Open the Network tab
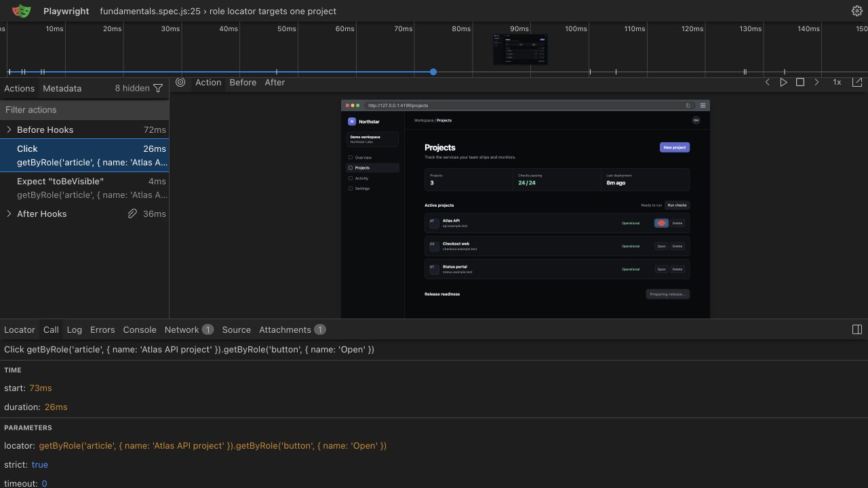 pyautogui.click(x=189, y=329)
